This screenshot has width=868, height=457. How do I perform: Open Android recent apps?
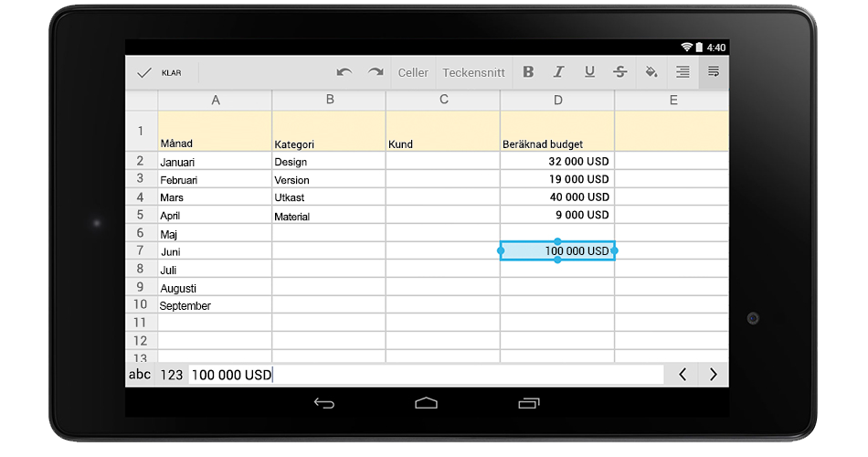coord(529,403)
